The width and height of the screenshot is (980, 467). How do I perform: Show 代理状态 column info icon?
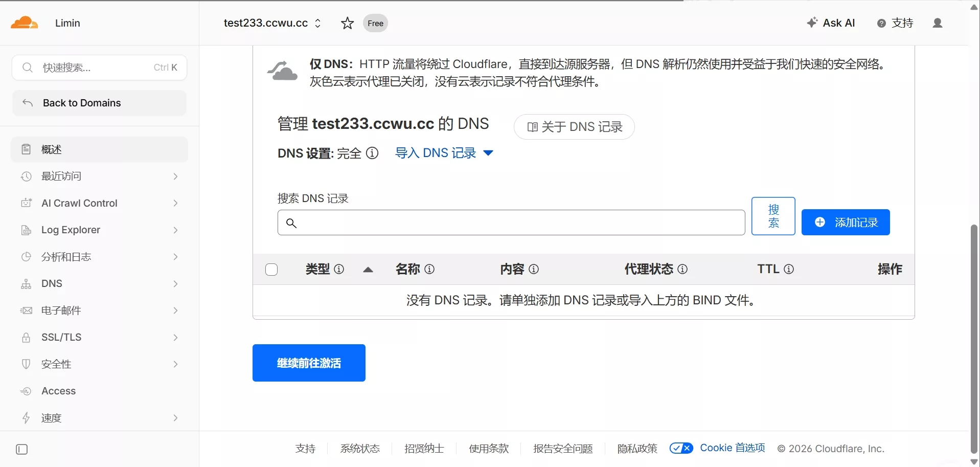point(682,269)
